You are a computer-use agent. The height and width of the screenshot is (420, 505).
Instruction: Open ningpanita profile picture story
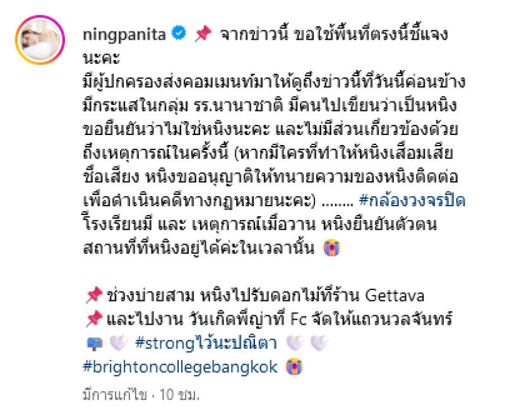pos(40,40)
